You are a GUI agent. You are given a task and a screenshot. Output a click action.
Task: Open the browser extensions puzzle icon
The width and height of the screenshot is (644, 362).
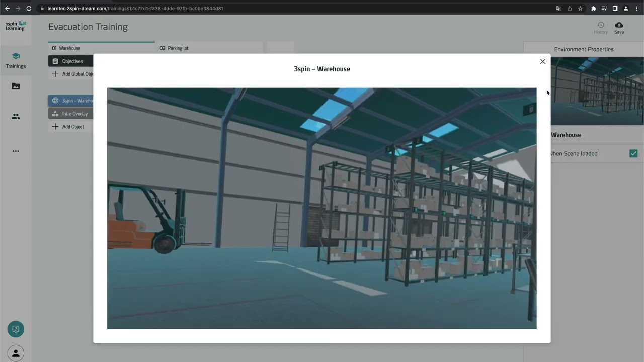[594, 9]
